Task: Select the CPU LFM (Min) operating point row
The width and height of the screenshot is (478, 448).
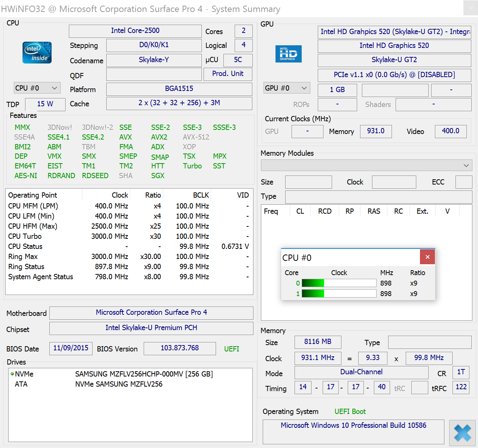Action: coord(129,216)
